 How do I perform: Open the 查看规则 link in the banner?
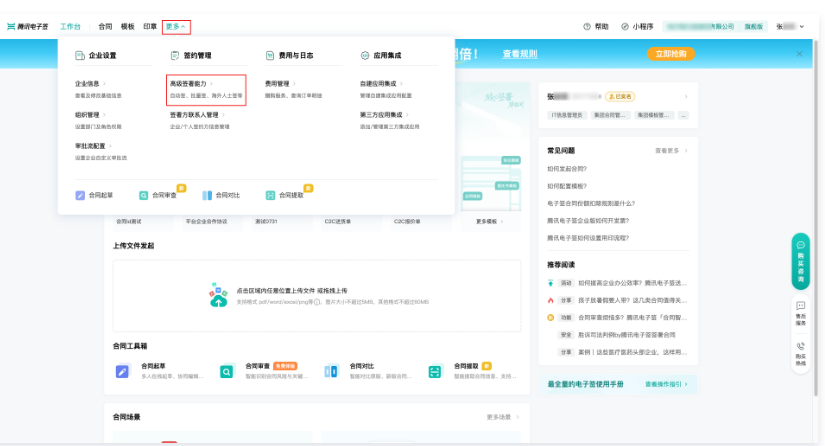(x=519, y=54)
